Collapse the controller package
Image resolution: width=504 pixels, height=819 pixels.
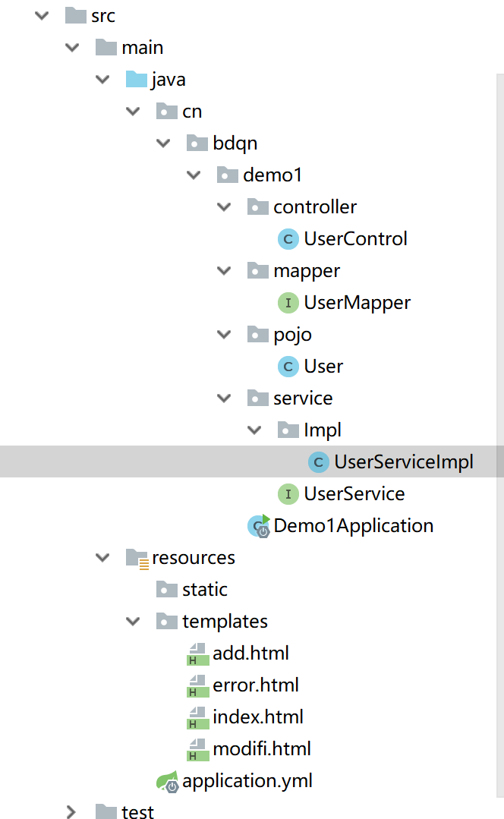pos(224,207)
